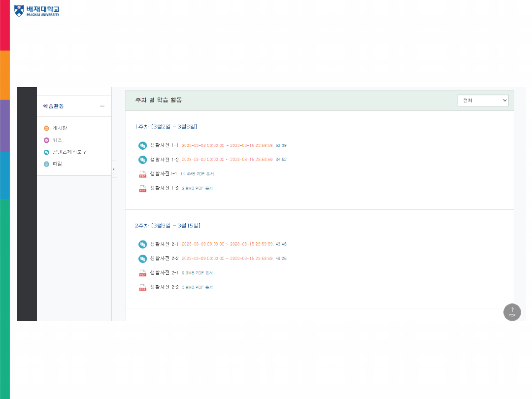Open the 생활사진 1-2 video lecture link
The width and height of the screenshot is (532, 399).
164,160
